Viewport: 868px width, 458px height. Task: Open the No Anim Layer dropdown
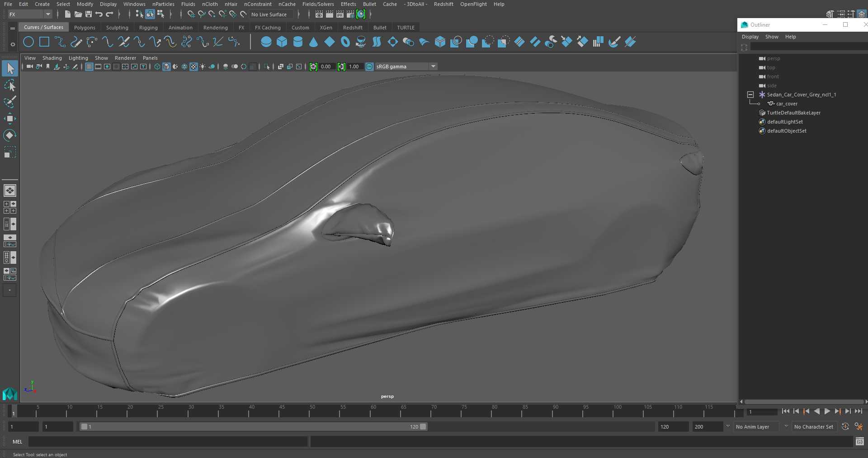(757, 427)
